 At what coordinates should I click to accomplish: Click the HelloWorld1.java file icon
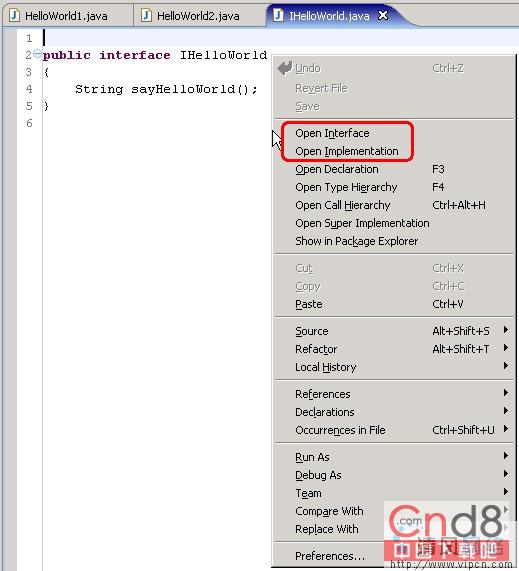tap(14, 16)
